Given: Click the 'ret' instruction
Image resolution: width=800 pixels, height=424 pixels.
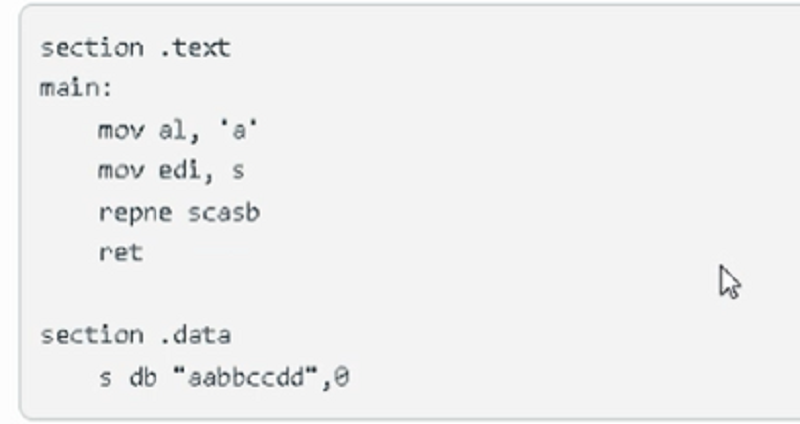Looking at the screenshot, I should click(x=121, y=252).
